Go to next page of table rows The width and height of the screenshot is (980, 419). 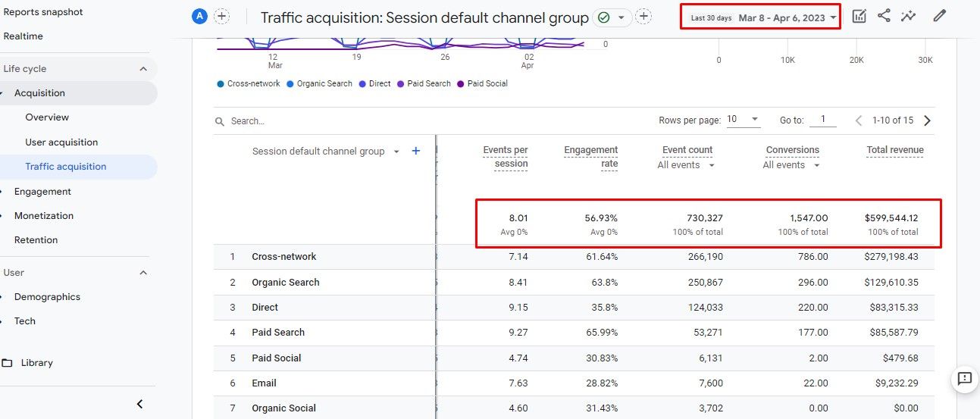[927, 120]
